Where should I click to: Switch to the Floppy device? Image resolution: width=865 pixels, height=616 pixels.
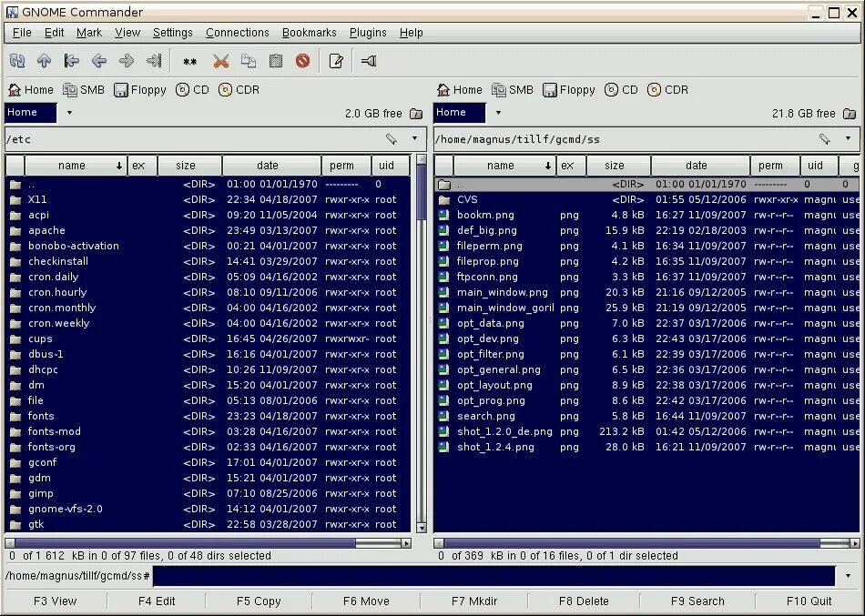pyautogui.click(x=139, y=89)
